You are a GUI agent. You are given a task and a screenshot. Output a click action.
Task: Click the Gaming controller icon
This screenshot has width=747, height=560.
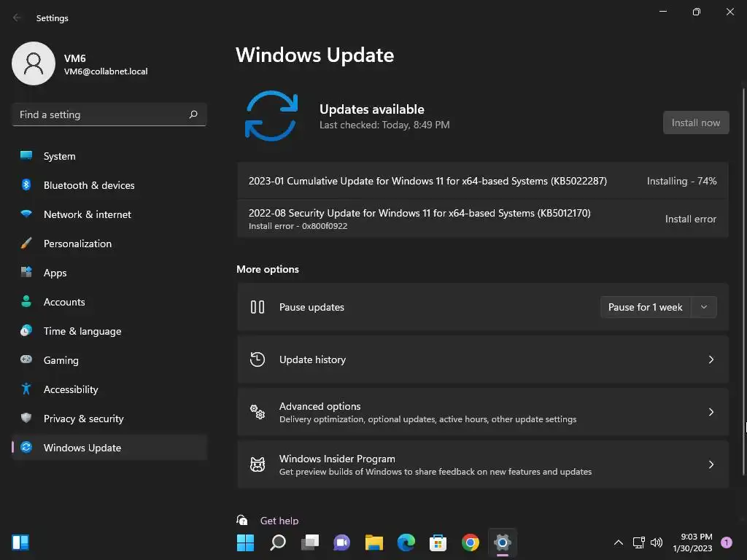tap(26, 359)
